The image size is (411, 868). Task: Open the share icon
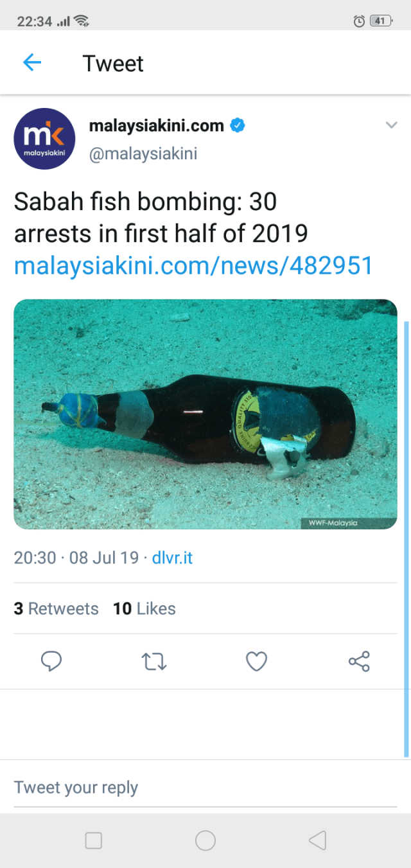tap(359, 661)
